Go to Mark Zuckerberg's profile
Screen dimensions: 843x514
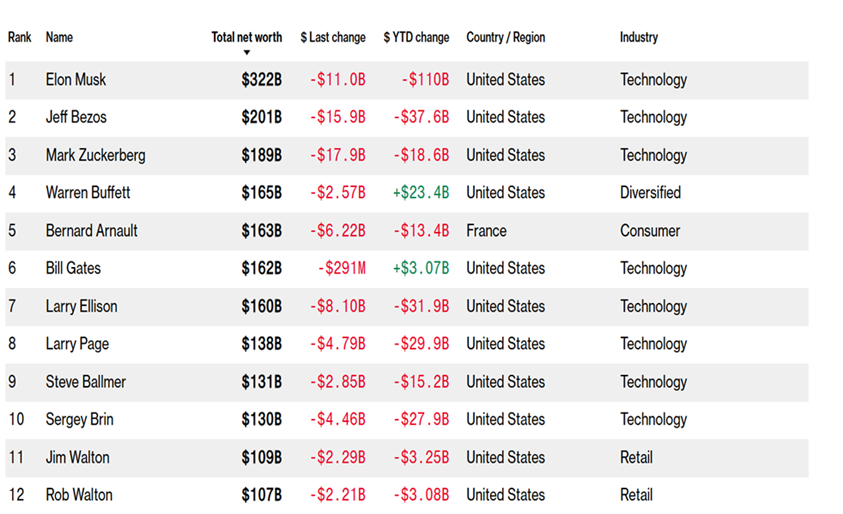pos(95,155)
